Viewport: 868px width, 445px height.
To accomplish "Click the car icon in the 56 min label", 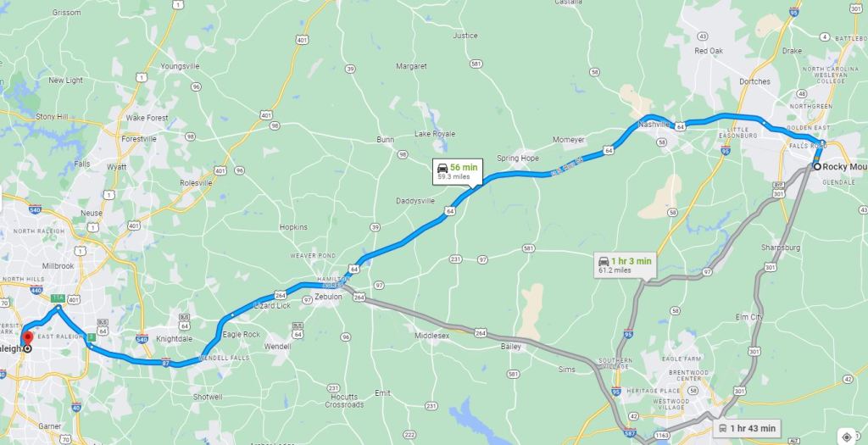I will point(442,169).
